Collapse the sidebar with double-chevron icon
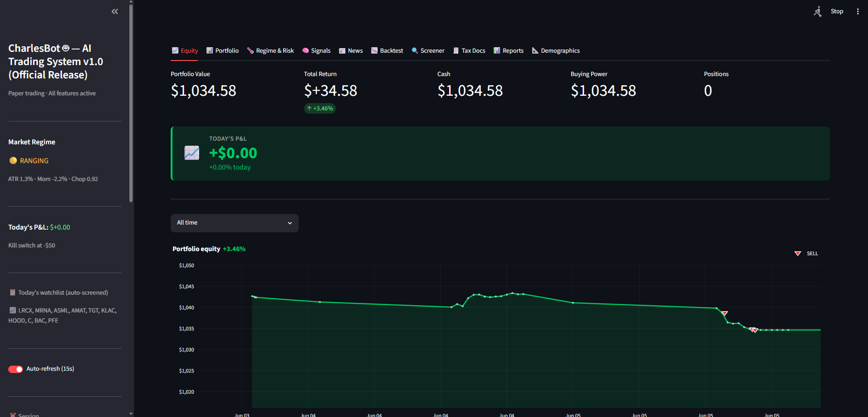The width and height of the screenshot is (868, 417). 115,11
